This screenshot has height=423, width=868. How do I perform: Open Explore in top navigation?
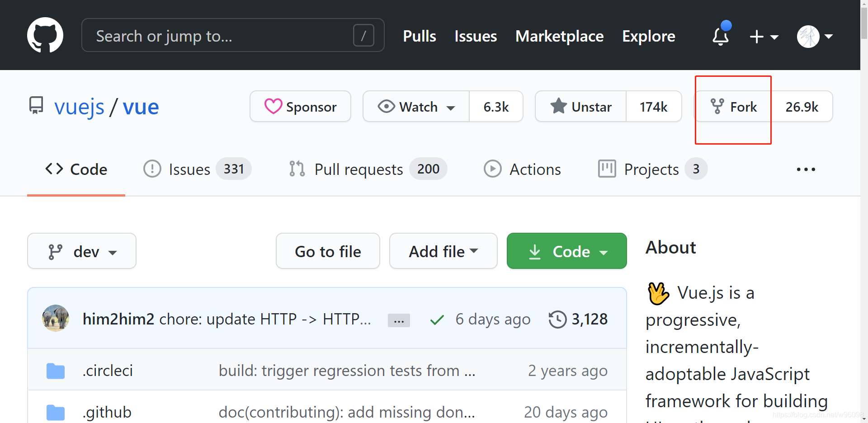[649, 36]
